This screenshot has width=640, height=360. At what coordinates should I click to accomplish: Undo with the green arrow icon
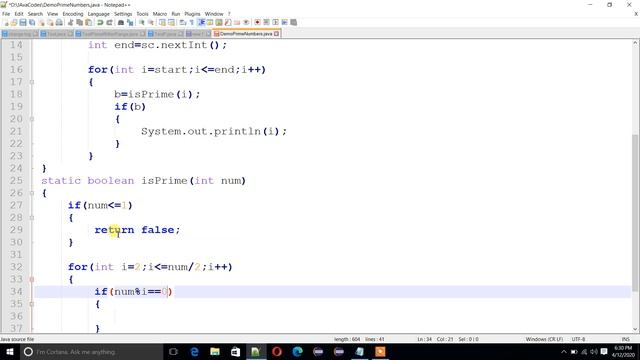pos(100,22)
